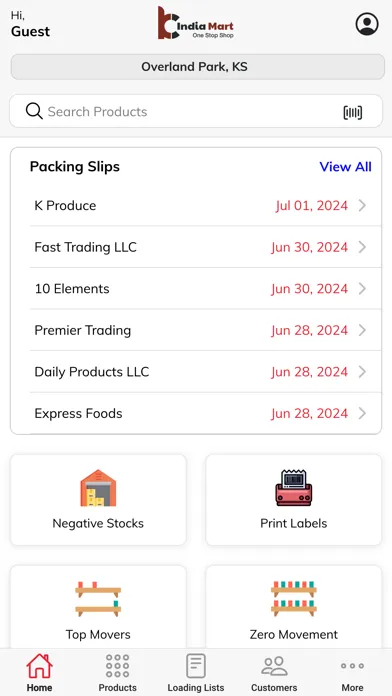Expand Fast Trading LLC slip chevron

click(x=362, y=247)
